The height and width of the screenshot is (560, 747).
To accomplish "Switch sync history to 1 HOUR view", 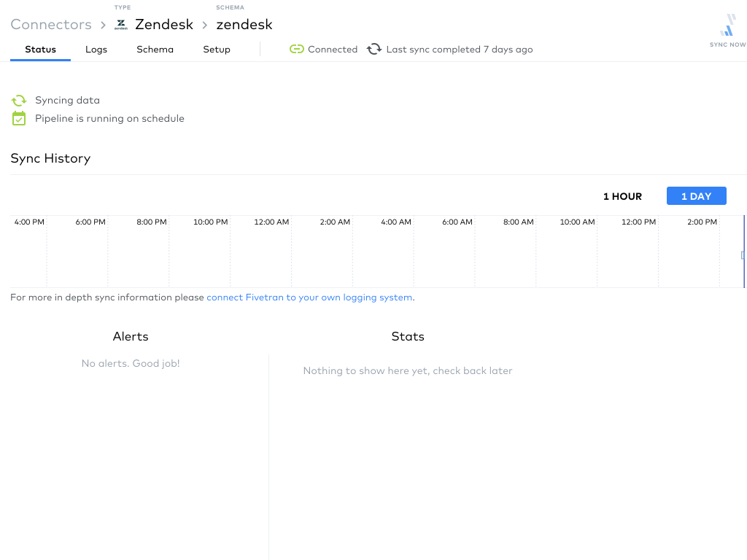I will 622,196.
